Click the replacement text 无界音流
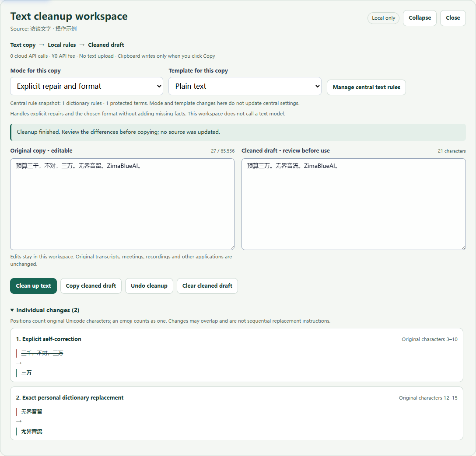The image size is (476, 456). coord(31,432)
